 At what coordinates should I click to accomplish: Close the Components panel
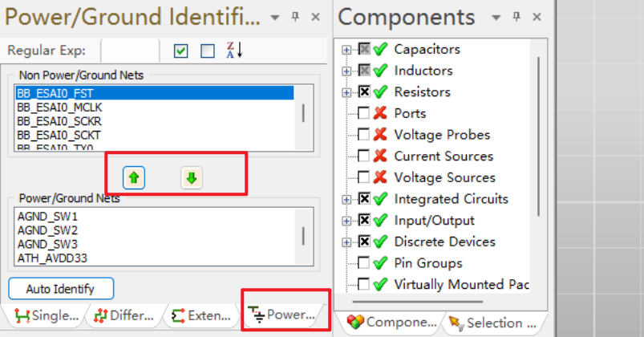[x=537, y=17]
